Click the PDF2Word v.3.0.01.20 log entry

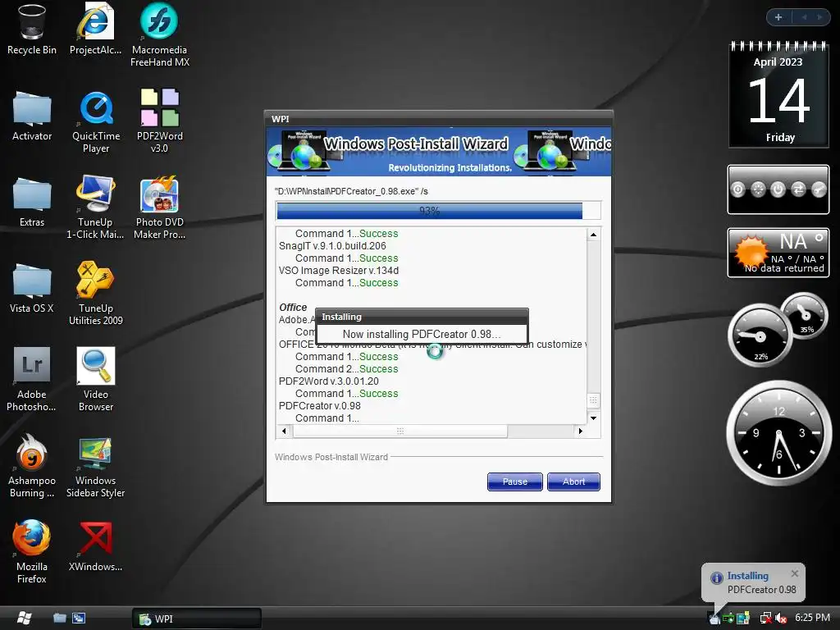click(x=328, y=381)
